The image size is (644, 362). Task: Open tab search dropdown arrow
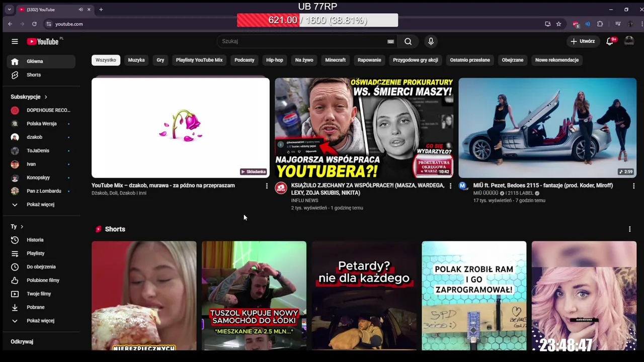click(9, 10)
